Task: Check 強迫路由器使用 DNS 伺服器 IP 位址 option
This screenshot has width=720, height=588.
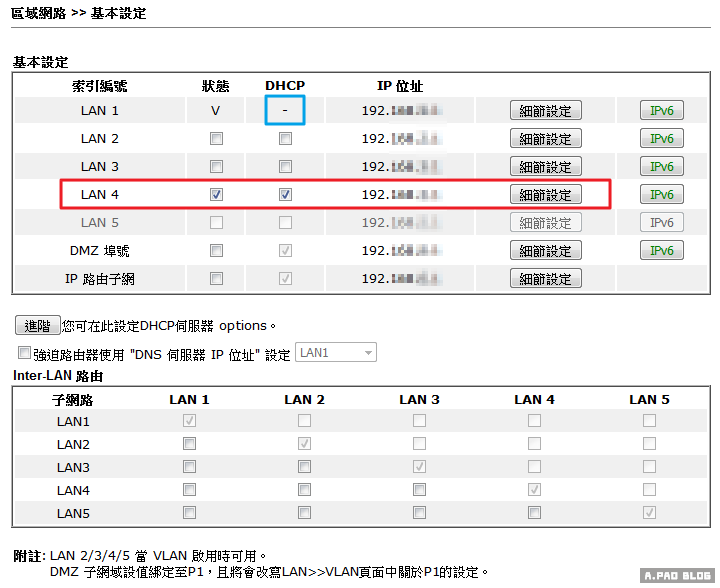Action: [x=25, y=353]
